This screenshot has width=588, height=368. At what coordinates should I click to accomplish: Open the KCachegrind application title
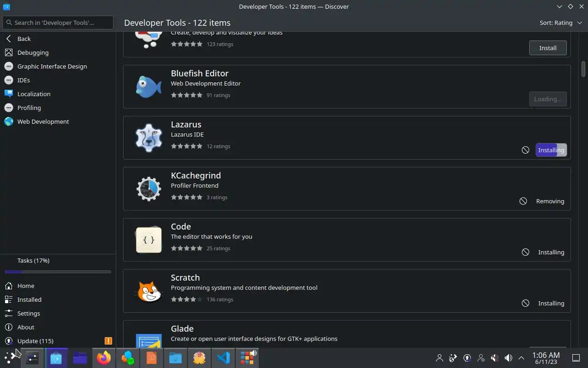pyautogui.click(x=196, y=175)
